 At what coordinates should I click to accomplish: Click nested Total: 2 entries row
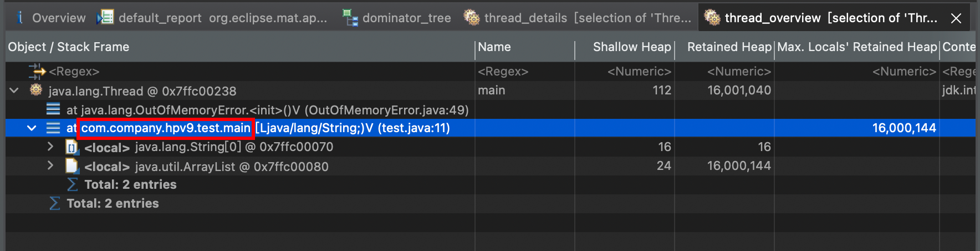130,184
